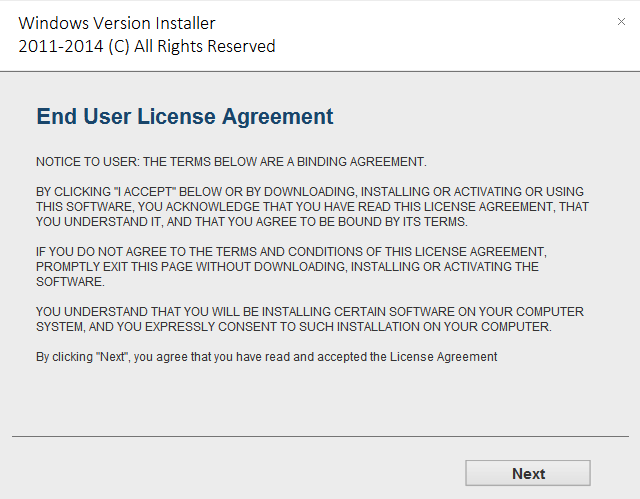Click the 'Windows Version Installer' title text

coord(117,23)
